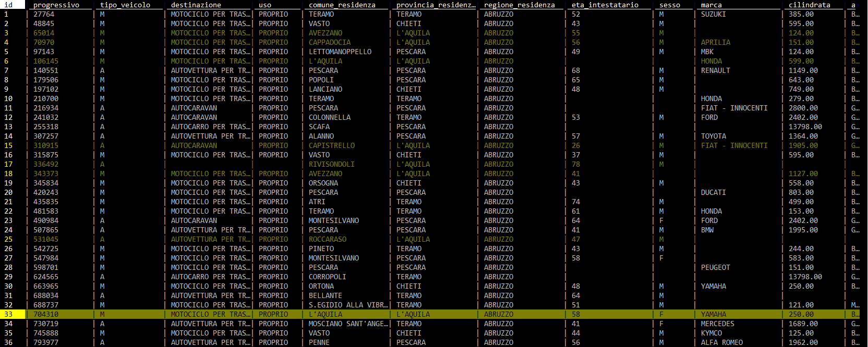868x347 pixels.
Task: Select progressivo cell 27764
Action: click(44, 14)
